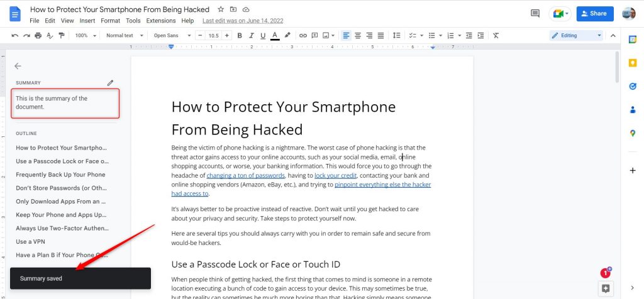Click the Redo arrow icon
Screen dimensions: 644x299
pyautogui.click(x=26, y=36)
